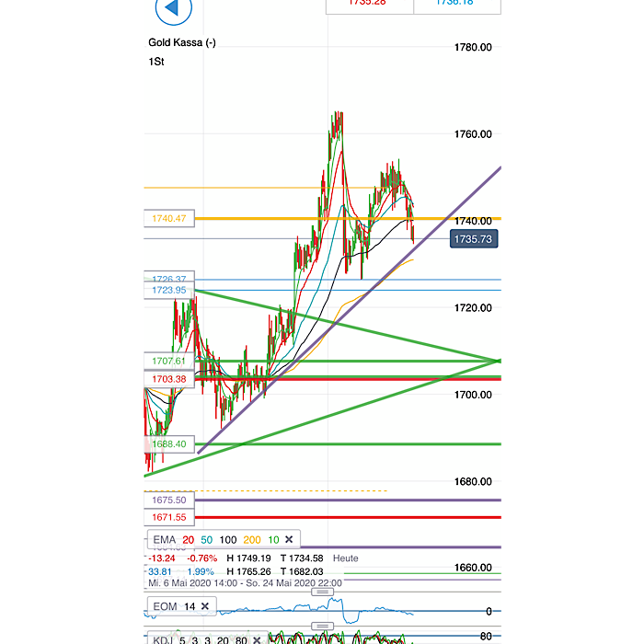Tap the blue back arrow button
The height and width of the screenshot is (644, 644).
click(173, 8)
